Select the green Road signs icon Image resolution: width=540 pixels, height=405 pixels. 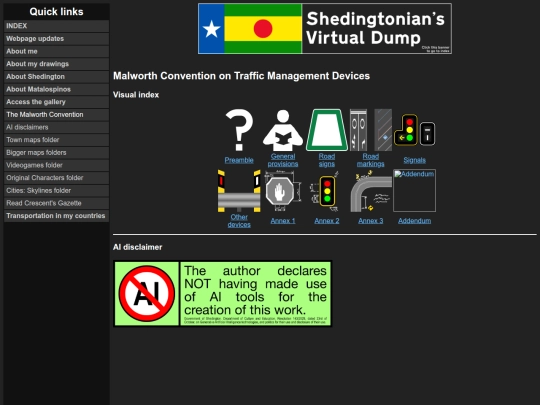pos(327,130)
